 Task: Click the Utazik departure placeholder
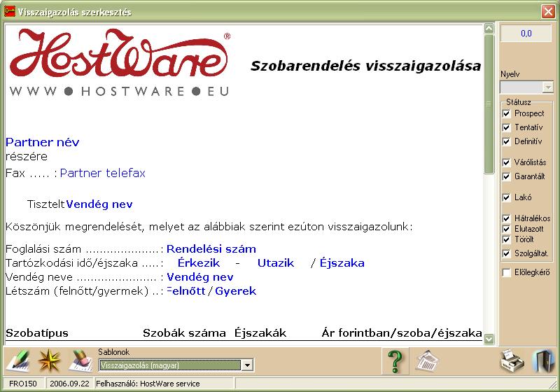tap(276, 262)
